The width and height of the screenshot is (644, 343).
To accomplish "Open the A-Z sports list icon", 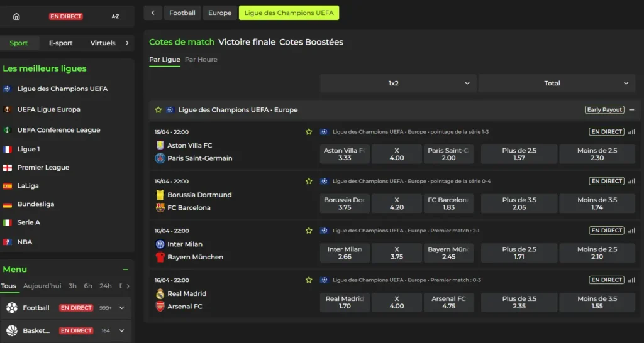I will click(x=115, y=16).
